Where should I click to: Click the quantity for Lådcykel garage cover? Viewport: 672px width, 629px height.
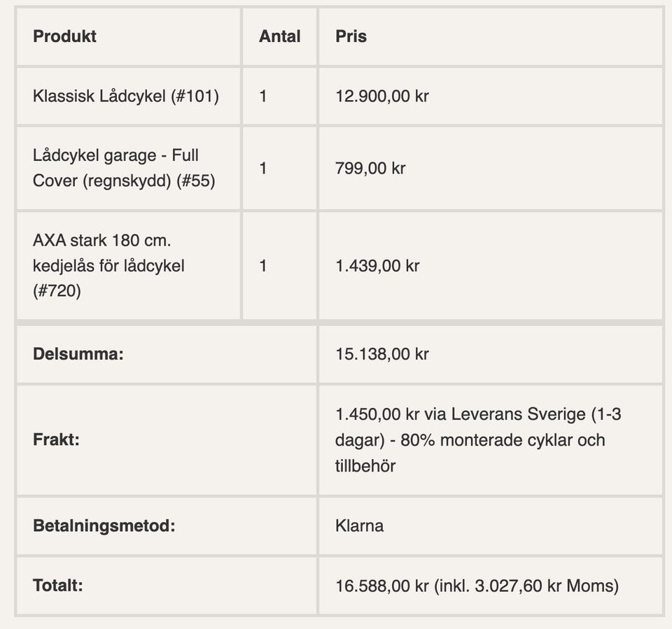263,168
